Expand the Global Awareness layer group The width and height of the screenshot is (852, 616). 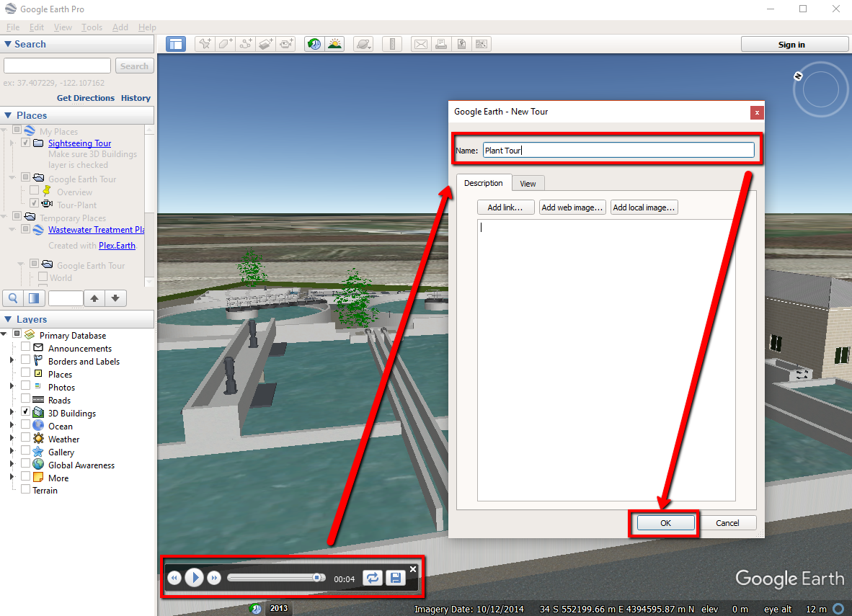coord(12,464)
